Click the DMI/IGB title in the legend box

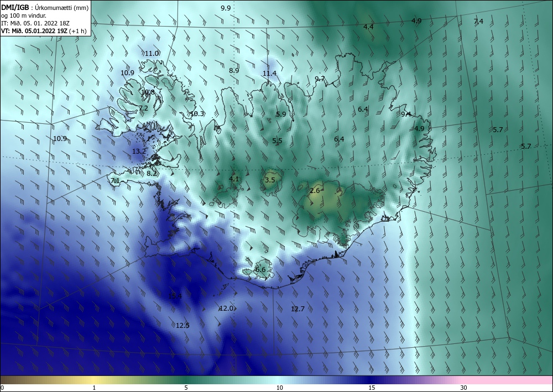(x=15, y=7)
